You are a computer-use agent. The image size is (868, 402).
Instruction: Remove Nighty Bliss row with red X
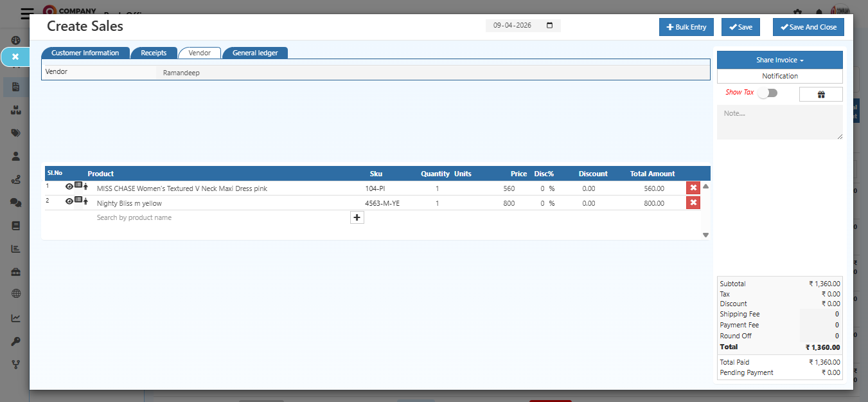point(693,202)
